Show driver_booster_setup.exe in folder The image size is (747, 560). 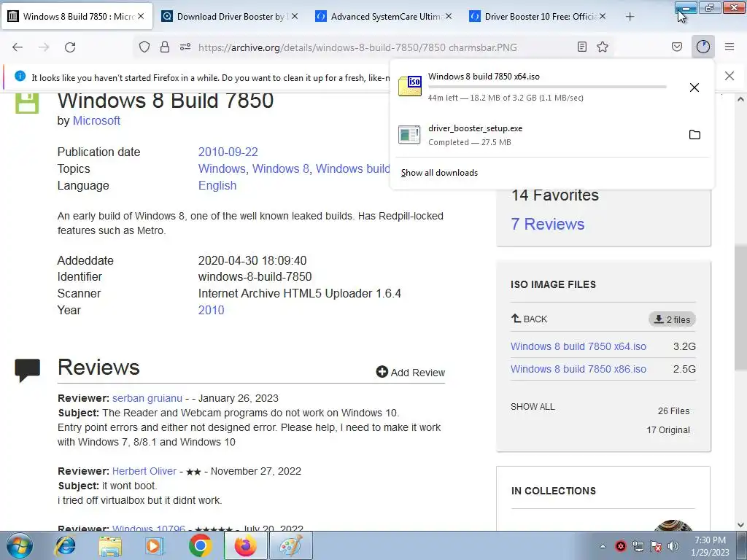(x=694, y=135)
